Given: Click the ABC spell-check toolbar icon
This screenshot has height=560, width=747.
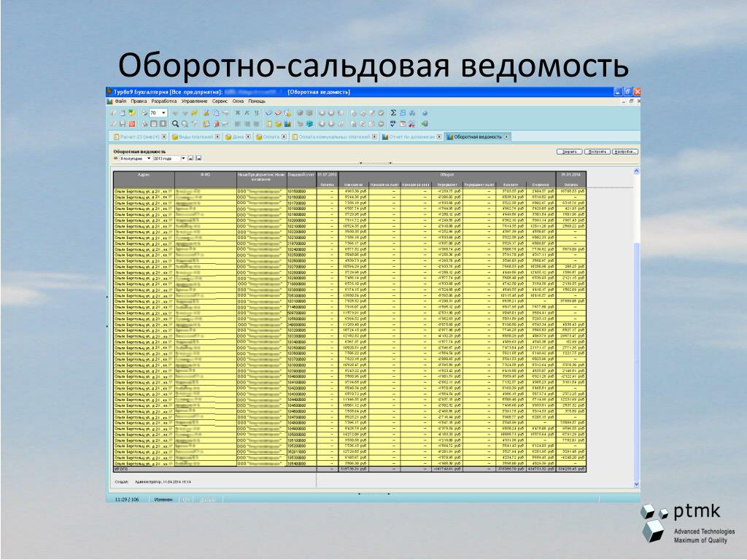Looking at the screenshot, I should tap(393, 123).
